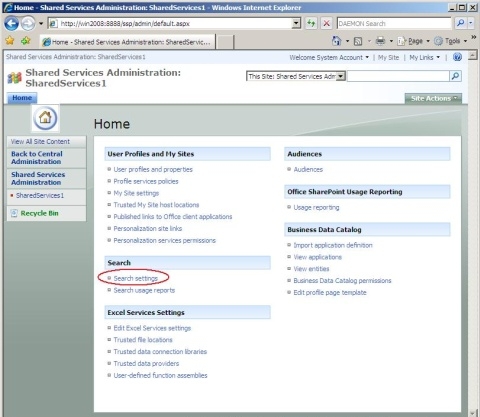The height and width of the screenshot is (417, 480).
Task: Click the Print toolbar icon
Action: point(380,41)
